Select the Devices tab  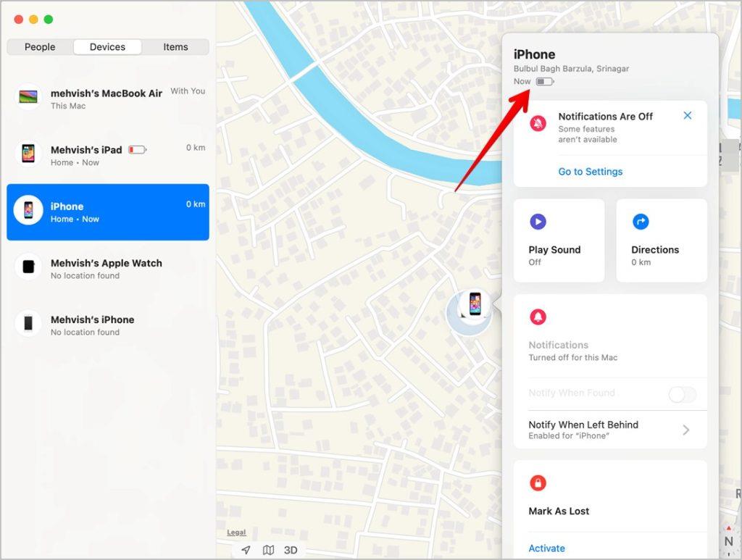click(x=107, y=47)
